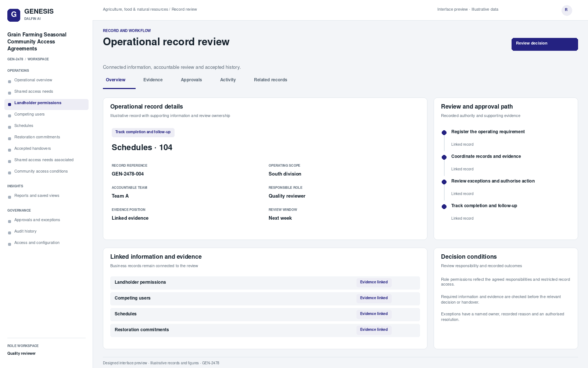Open Access and configuration
This screenshot has height=368, width=588.
click(46, 243)
